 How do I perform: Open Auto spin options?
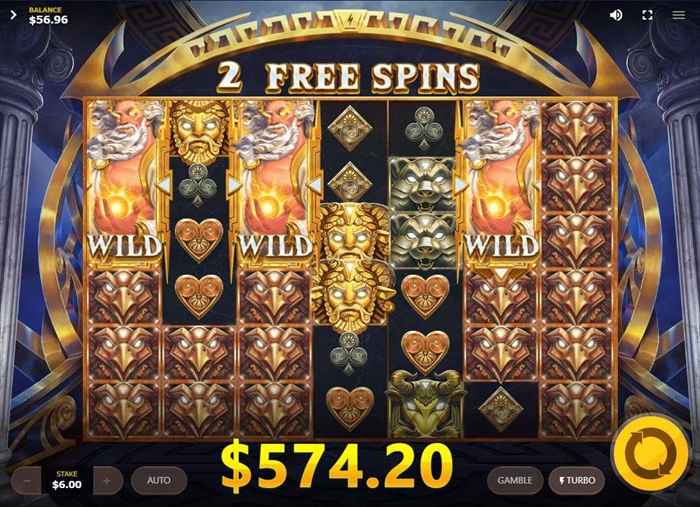tap(159, 481)
